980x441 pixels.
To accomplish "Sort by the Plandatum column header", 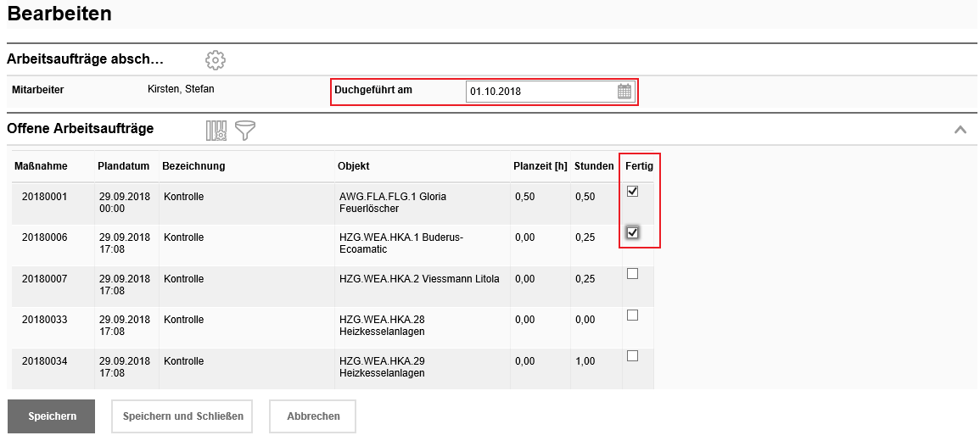I will (x=123, y=166).
